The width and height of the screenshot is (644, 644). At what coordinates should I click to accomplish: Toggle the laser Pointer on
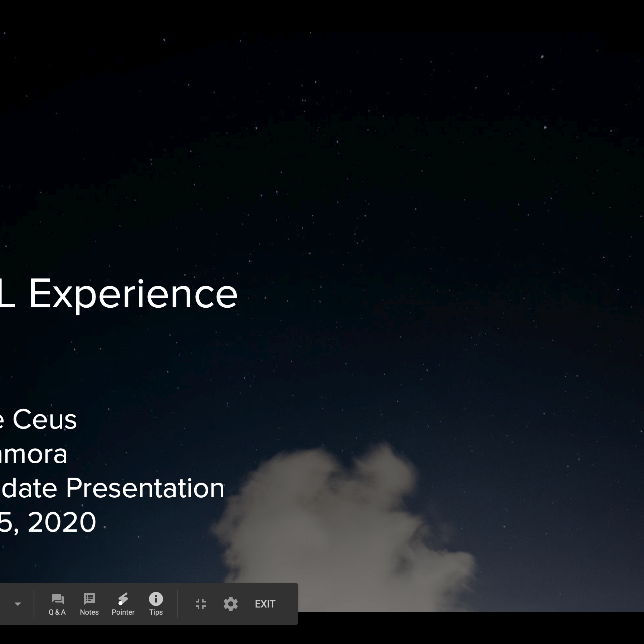tap(123, 604)
